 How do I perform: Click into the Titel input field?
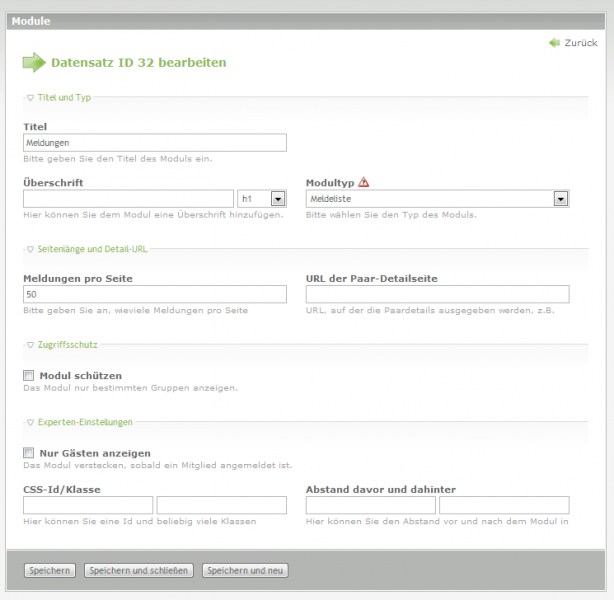[154, 143]
